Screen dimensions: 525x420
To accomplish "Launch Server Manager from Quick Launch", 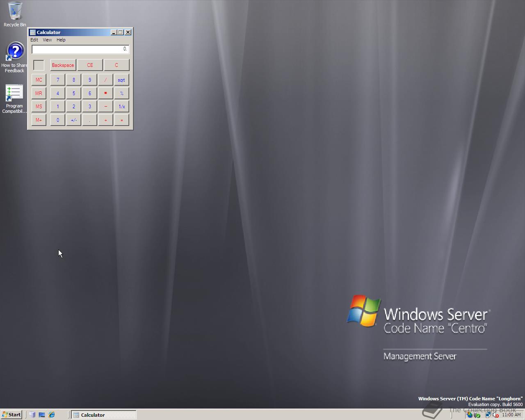I will [x=32, y=415].
